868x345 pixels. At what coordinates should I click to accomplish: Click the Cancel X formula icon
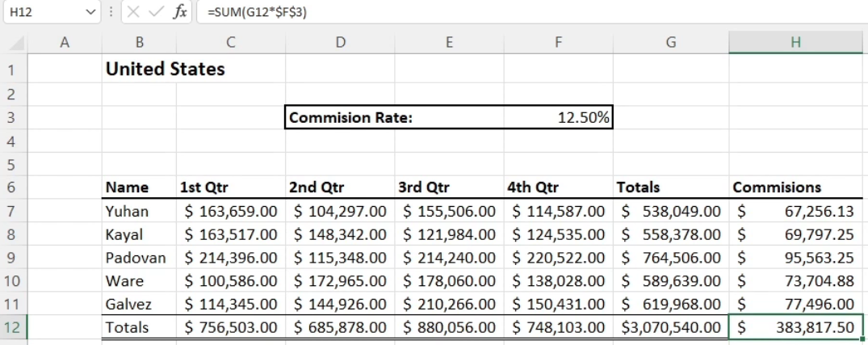(133, 12)
